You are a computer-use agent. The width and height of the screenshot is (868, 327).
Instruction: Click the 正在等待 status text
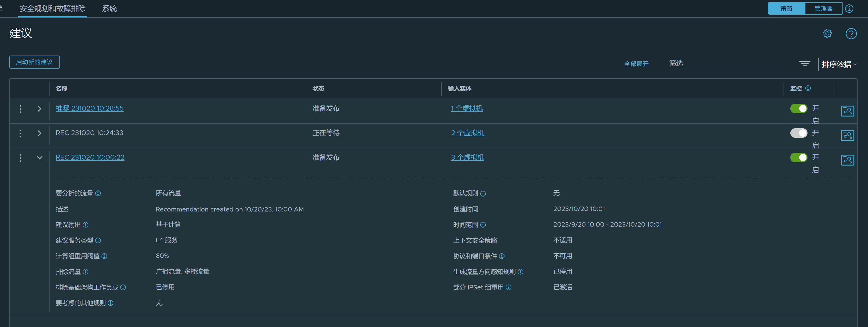[x=326, y=133]
